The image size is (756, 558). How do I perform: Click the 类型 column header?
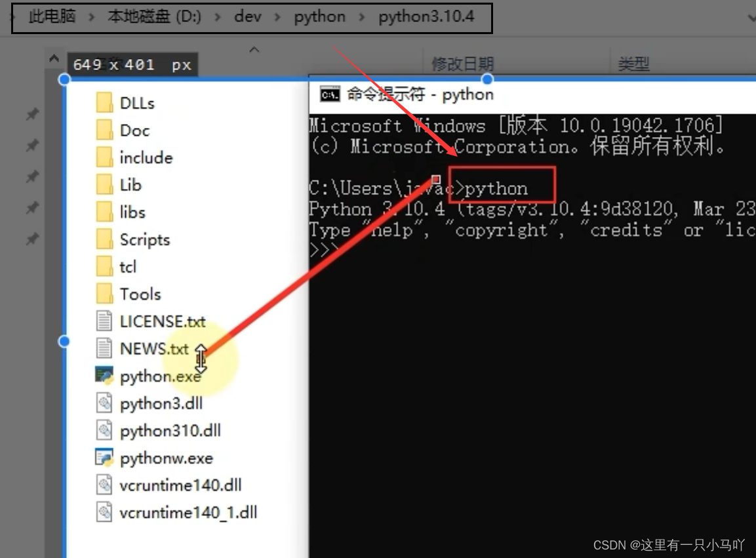pos(633,64)
